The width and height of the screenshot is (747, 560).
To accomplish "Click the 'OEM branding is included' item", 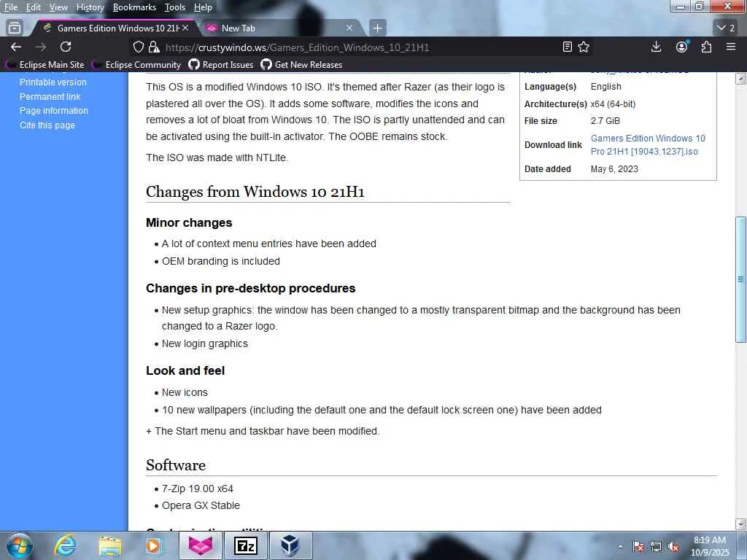I will 220,261.
